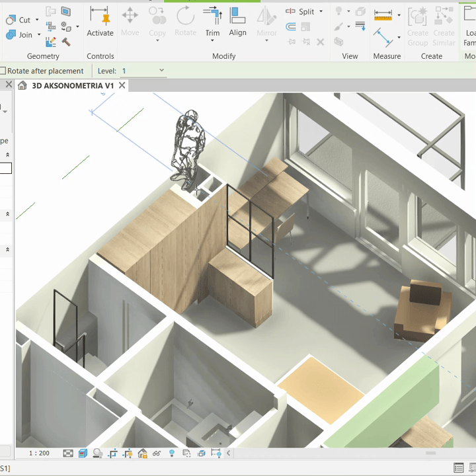This screenshot has height=476, width=476.
Task: Click the Join geometry tool
Action: click(20, 34)
